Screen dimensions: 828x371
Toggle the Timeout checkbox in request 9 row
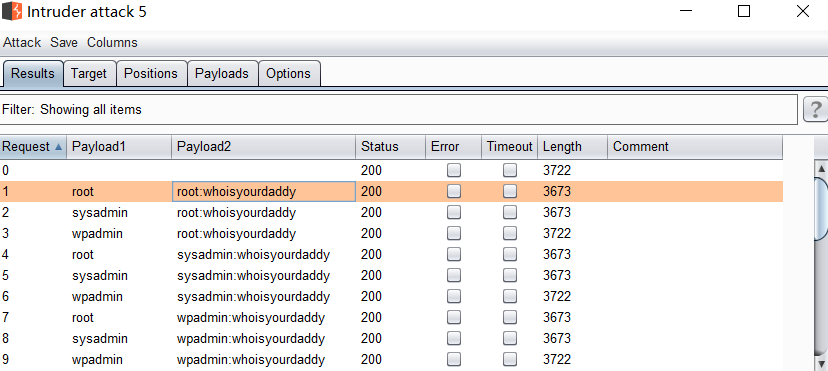coord(510,359)
